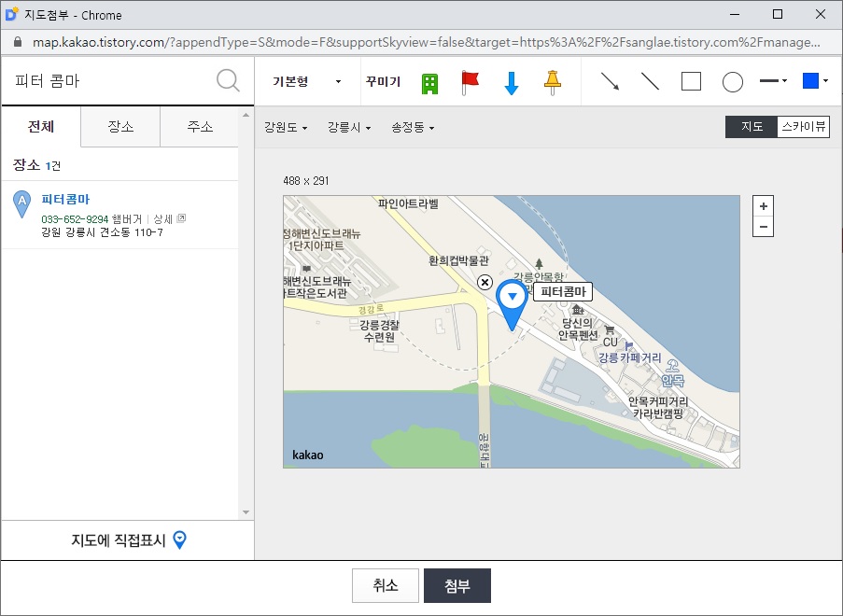Switch to 지도 map view
This screenshot has height=616, width=843.
752,127
